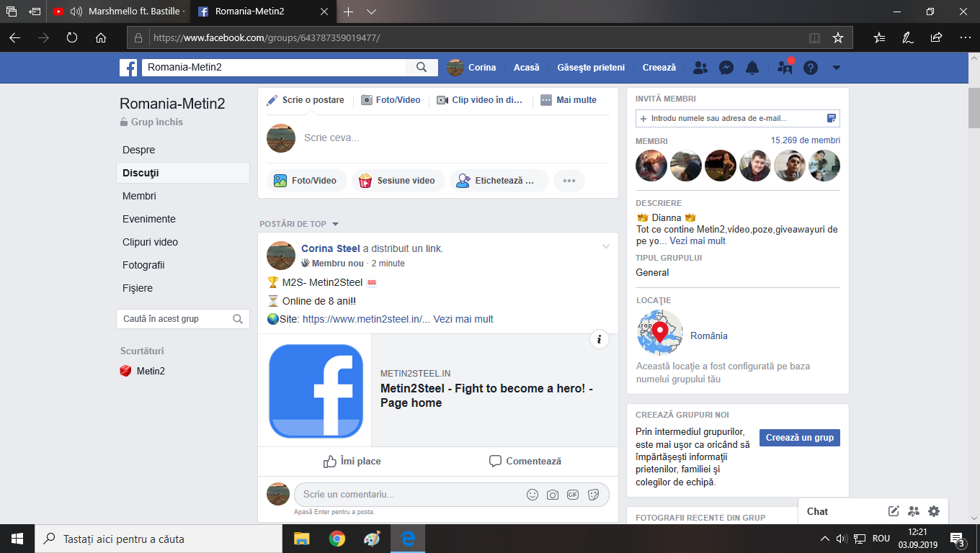
Task: Open File Explorer from the taskbar
Action: (x=301, y=539)
